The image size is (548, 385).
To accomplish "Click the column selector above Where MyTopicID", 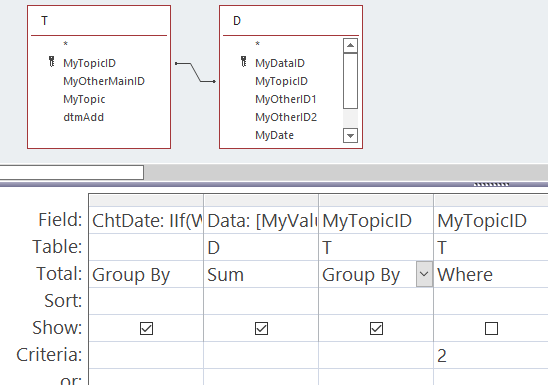I will pyautogui.click(x=491, y=201).
